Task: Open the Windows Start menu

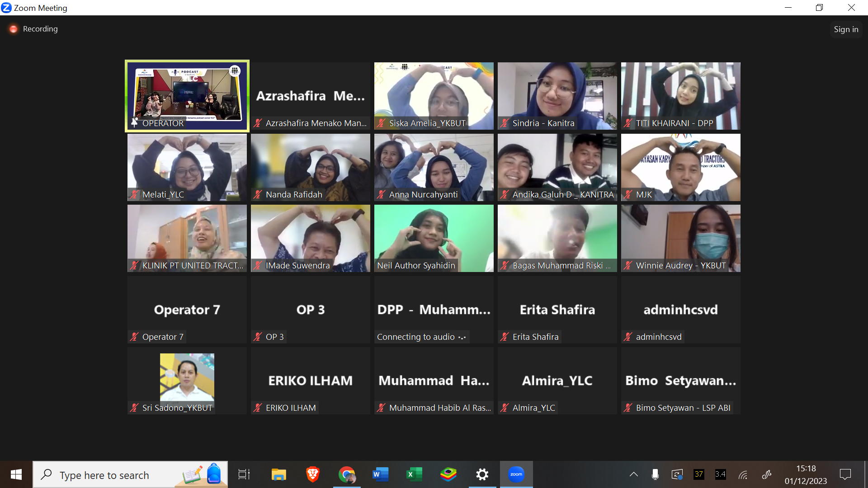Action: 16,474
